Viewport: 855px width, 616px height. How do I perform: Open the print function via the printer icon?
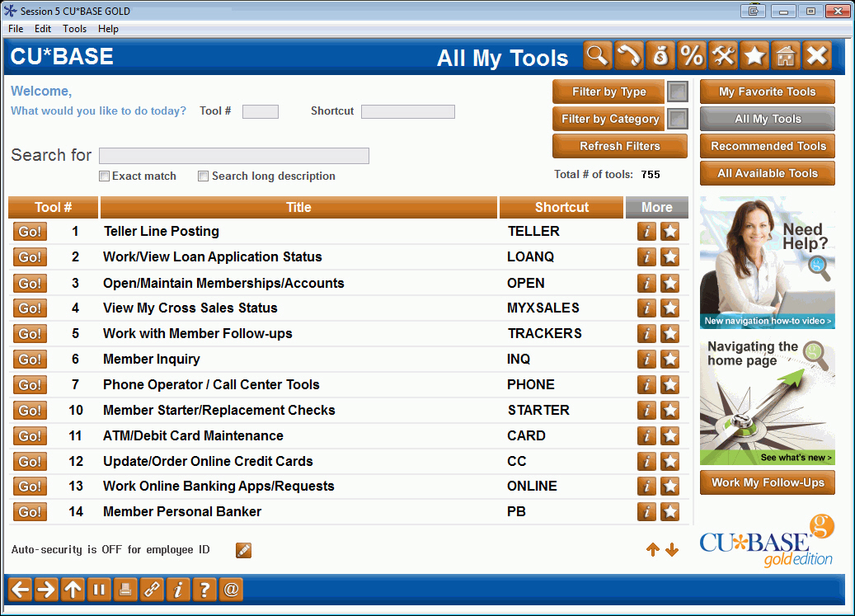coord(125,589)
